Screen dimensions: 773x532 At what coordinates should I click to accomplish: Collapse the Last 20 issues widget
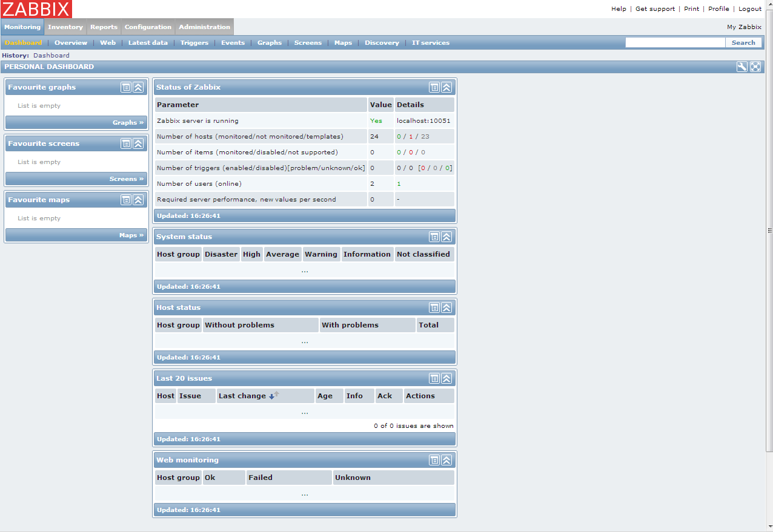tap(446, 378)
